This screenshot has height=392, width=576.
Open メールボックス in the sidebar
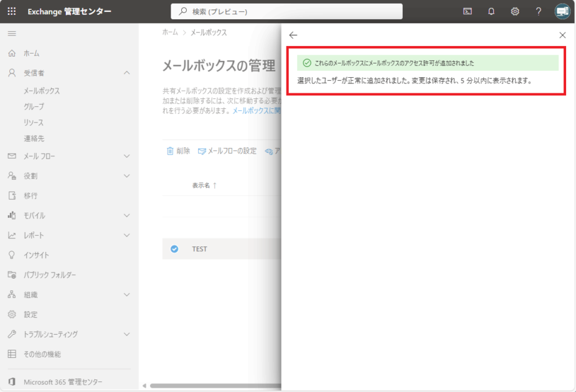coord(42,91)
